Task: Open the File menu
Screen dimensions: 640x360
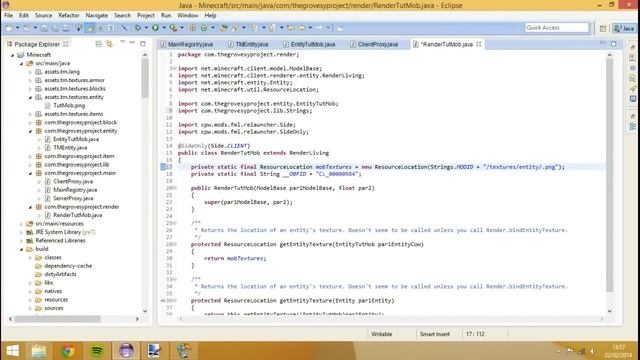Action: [8, 16]
